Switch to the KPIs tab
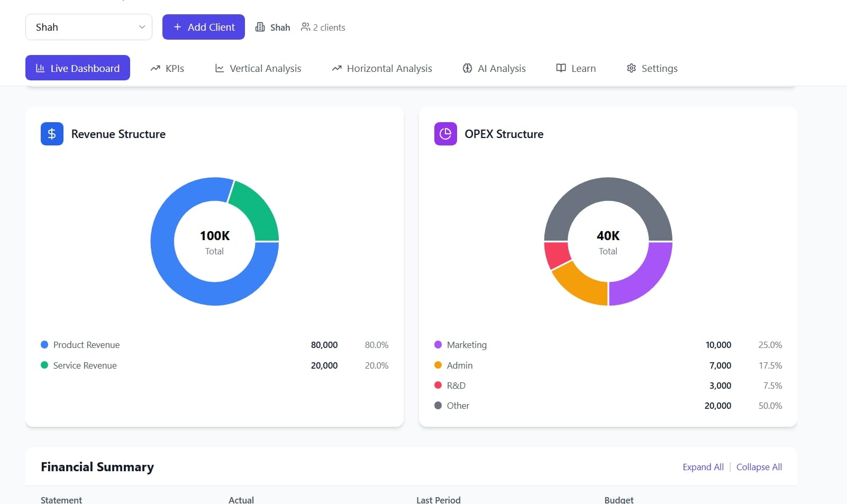Image resolution: width=847 pixels, height=504 pixels. [167, 68]
